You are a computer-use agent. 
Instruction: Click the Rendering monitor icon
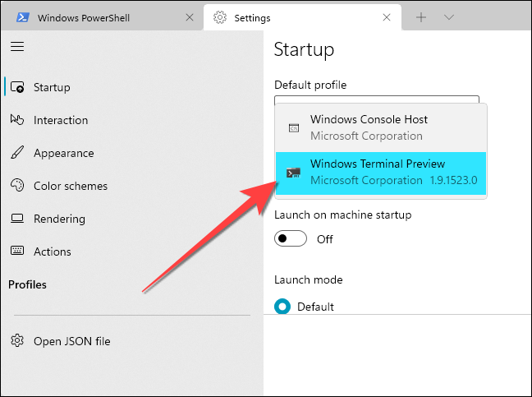tap(17, 219)
